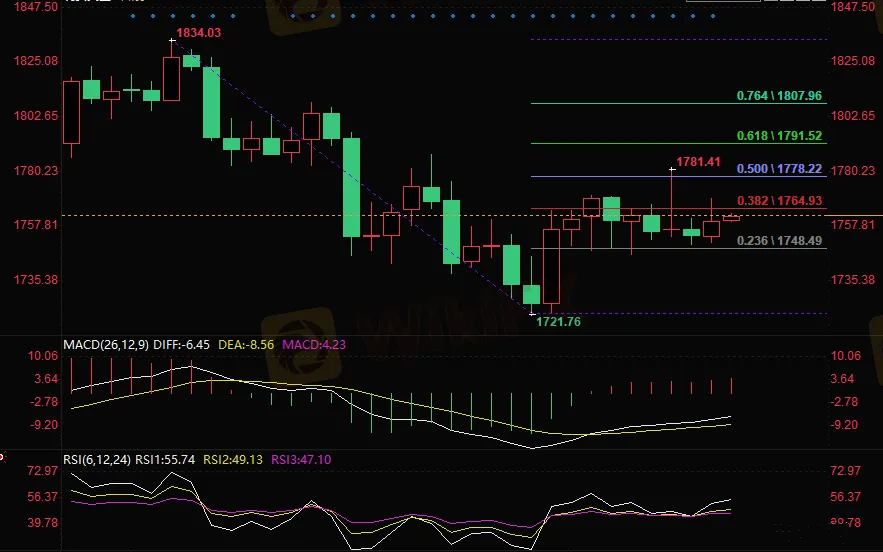Click -9.20 on the right MACD axis

[x=845, y=425]
